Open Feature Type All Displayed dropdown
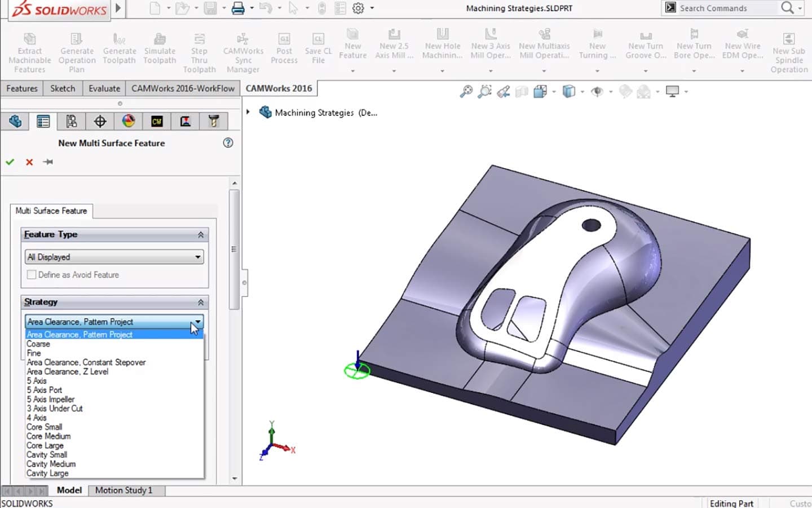 pos(114,257)
